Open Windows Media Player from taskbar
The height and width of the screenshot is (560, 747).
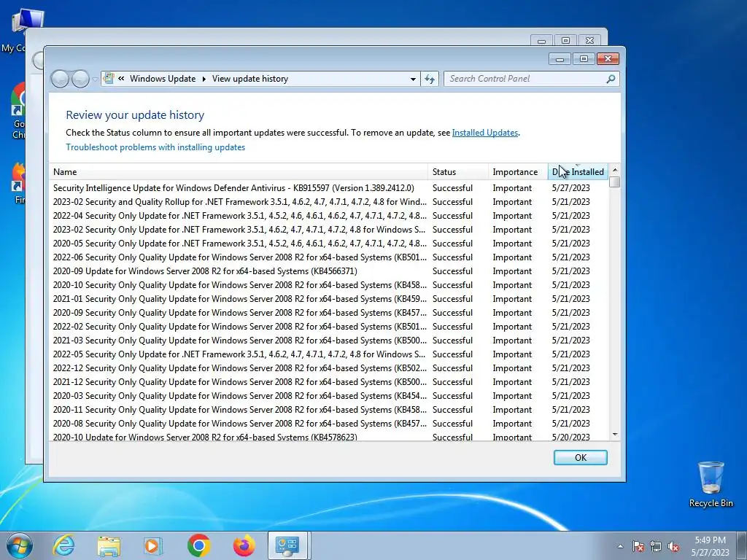(x=153, y=545)
